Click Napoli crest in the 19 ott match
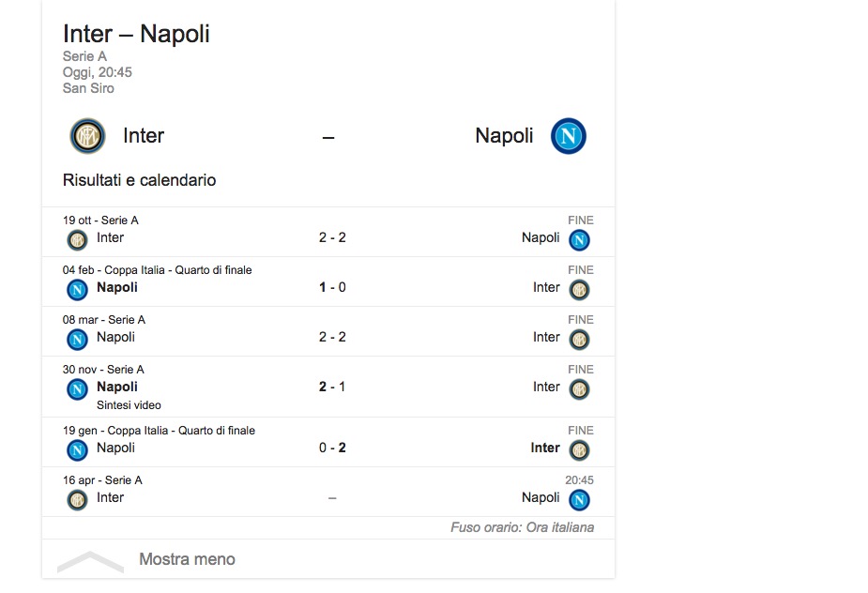 tap(580, 239)
